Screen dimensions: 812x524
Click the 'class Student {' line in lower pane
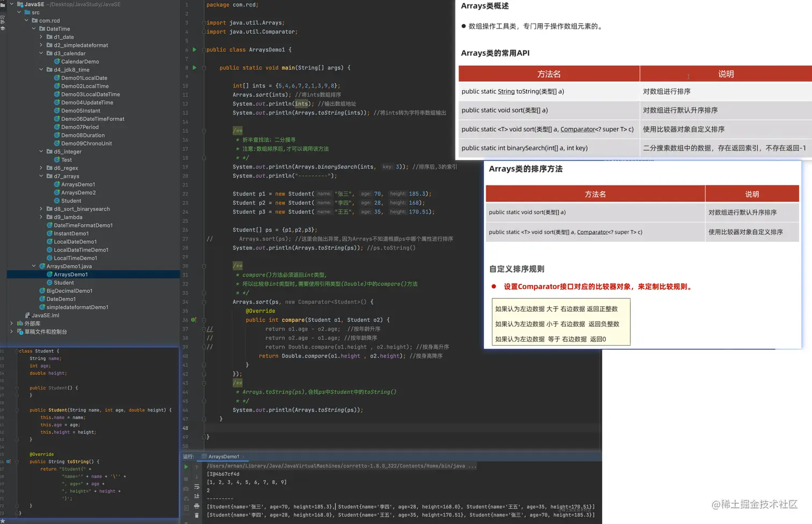[x=39, y=351]
